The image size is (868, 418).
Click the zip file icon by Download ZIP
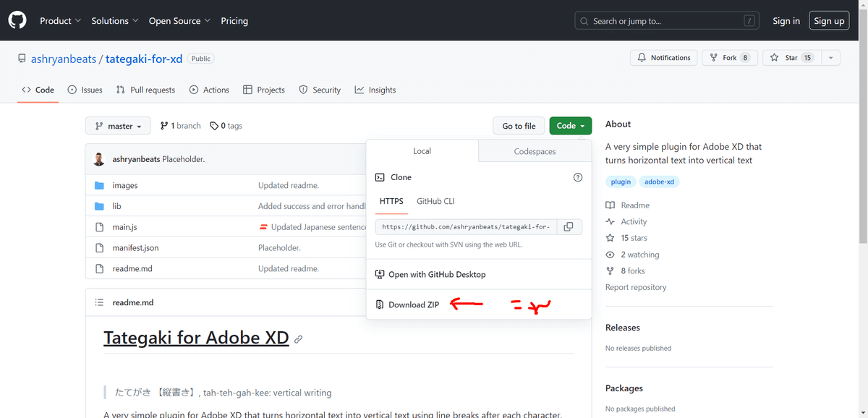click(x=380, y=304)
